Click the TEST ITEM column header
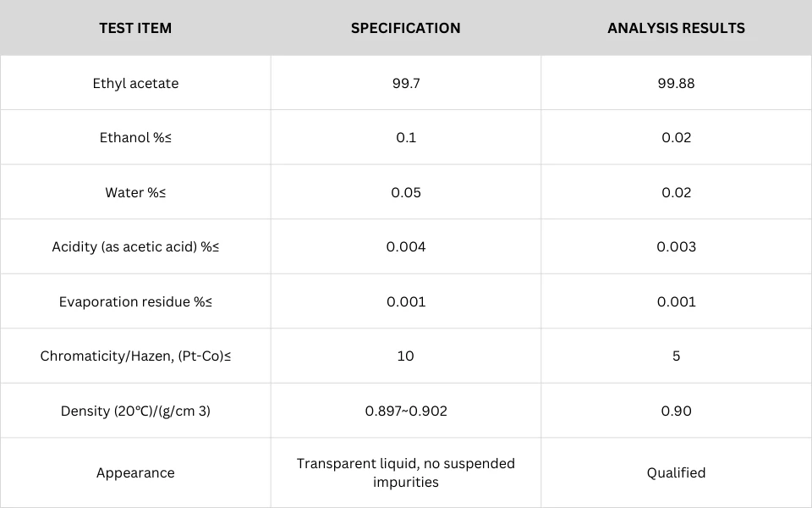This screenshot has height=508, width=812. pos(135,28)
